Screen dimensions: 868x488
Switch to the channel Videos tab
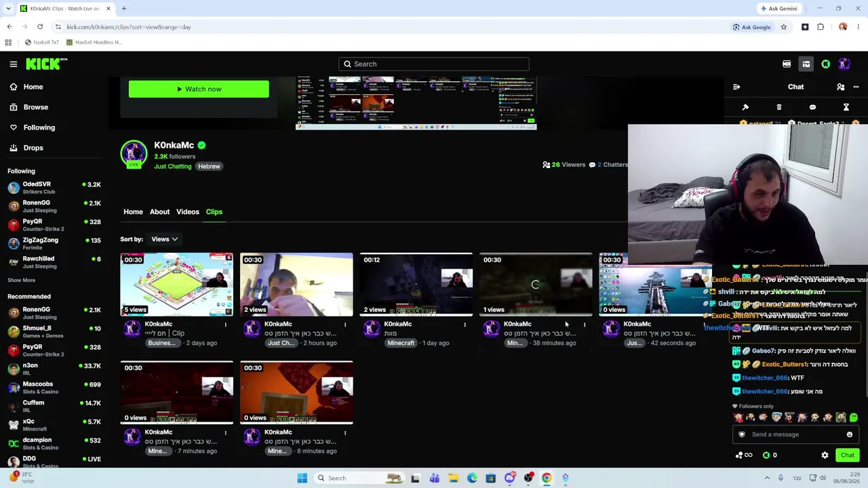[188, 212]
